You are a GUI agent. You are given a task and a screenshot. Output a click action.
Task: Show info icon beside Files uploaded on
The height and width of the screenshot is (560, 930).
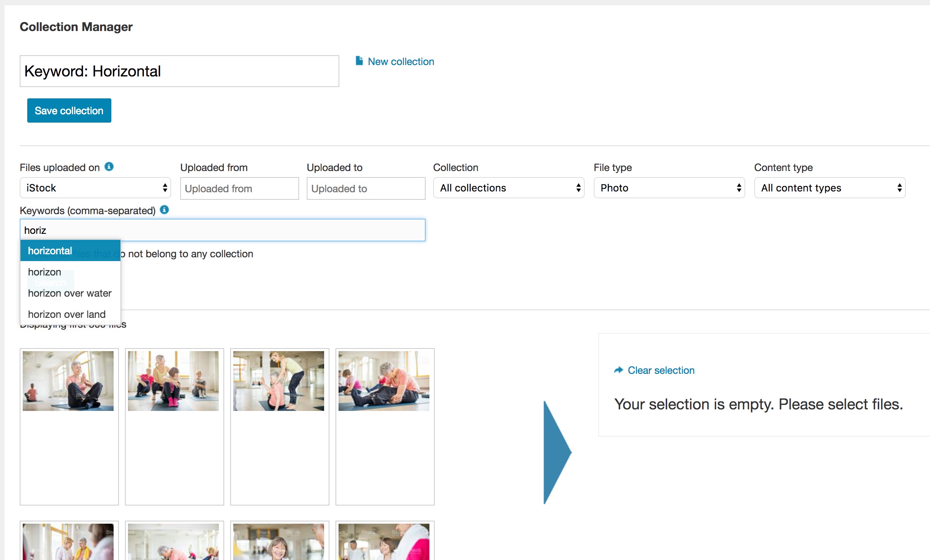pos(109,166)
